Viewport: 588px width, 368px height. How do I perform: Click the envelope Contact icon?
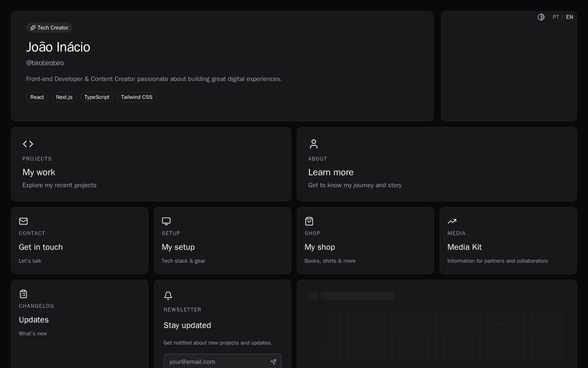(23, 221)
